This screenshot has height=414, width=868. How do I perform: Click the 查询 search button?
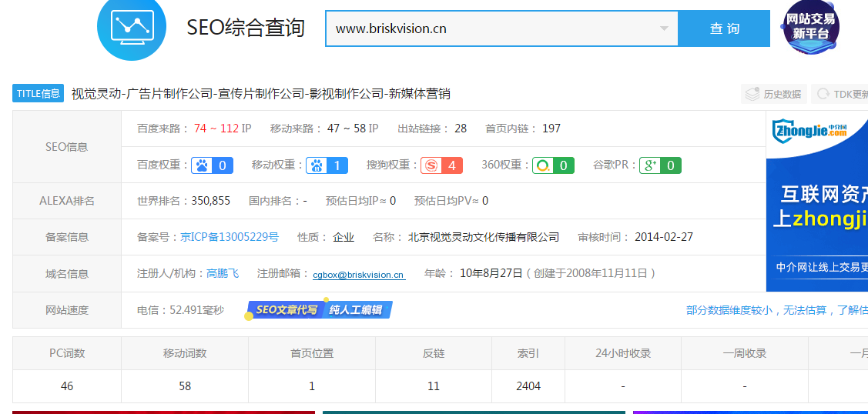point(724,28)
